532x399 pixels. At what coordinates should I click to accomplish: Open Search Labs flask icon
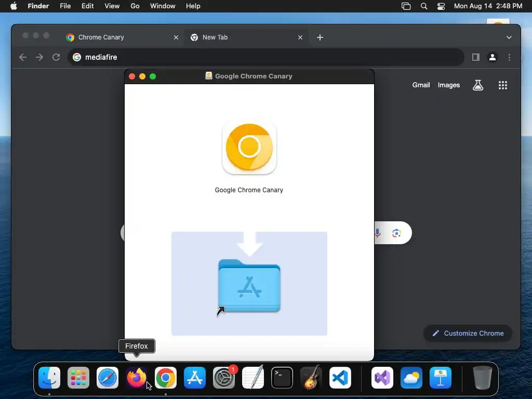click(478, 85)
